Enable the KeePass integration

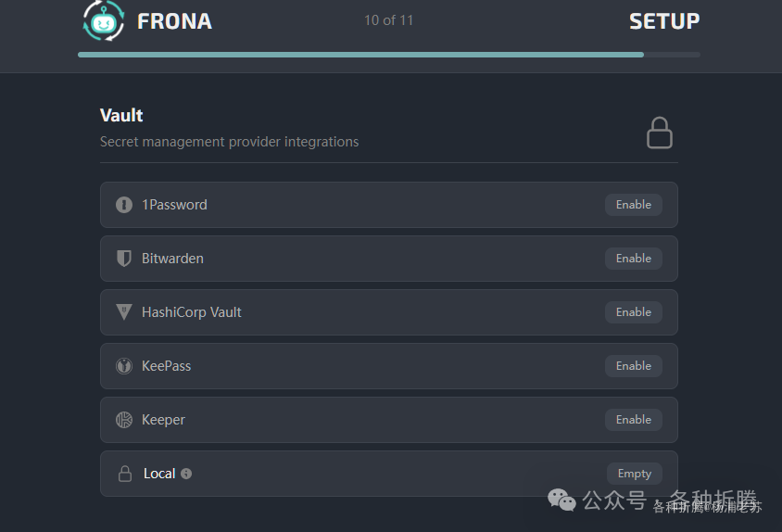pos(634,366)
